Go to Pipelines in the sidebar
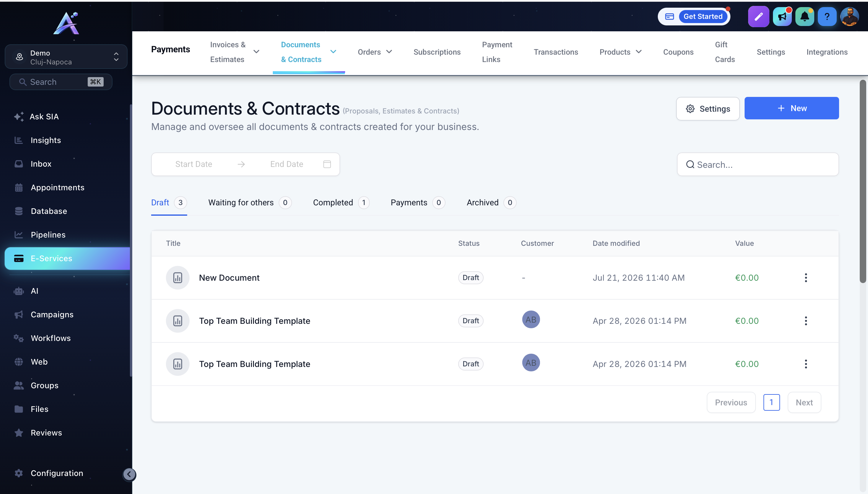 48,235
